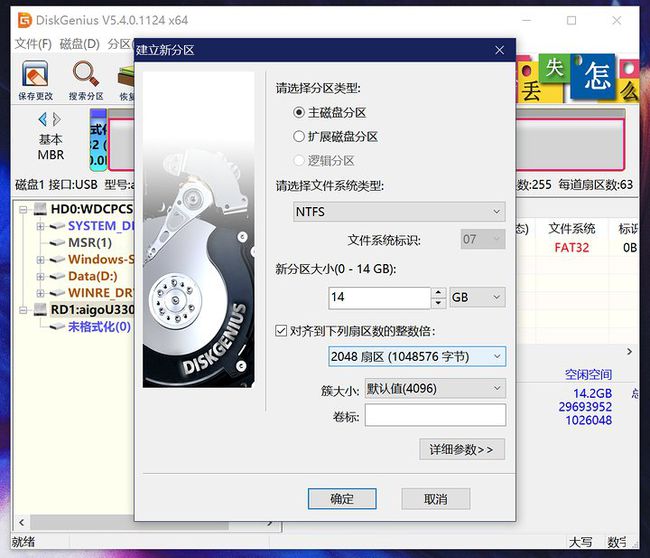Toggle 对齐到下列扇区数的整数倍 checkbox
This screenshot has width=650, height=558.
click(281, 331)
